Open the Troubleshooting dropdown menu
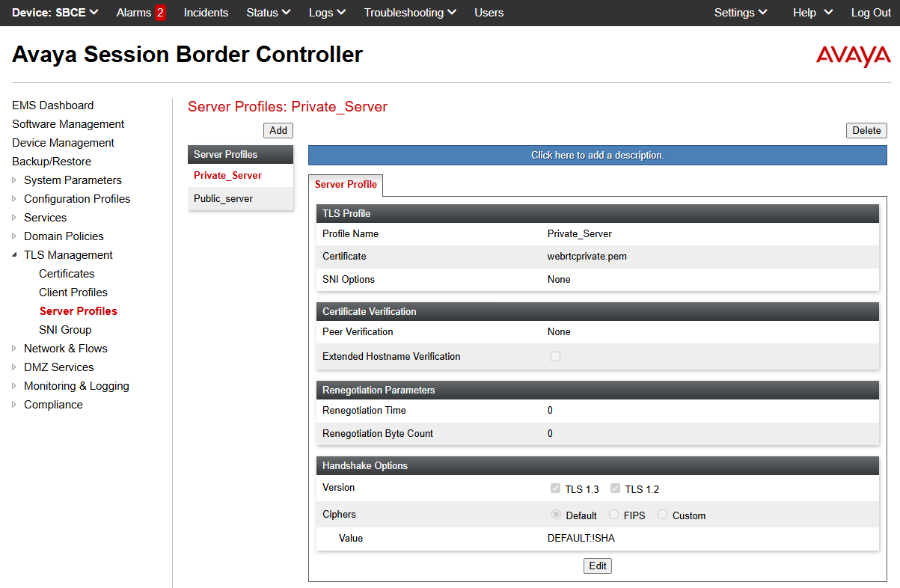Screen dimensions: 900x588 (x=410, y=13)
